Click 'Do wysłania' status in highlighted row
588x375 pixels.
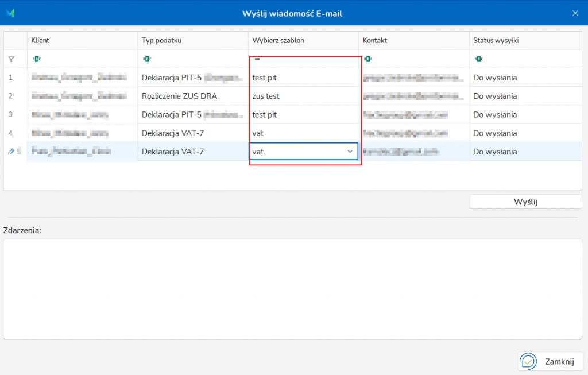pos(525,152)
